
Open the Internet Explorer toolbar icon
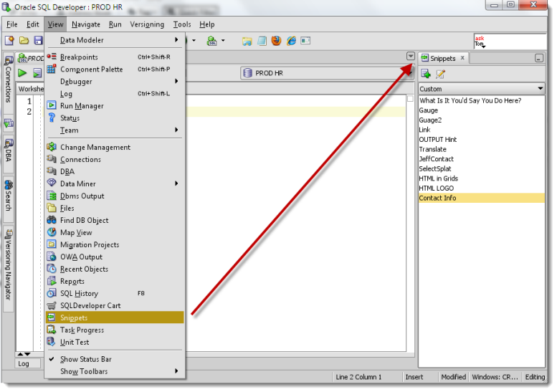click(x=291, y=40)
